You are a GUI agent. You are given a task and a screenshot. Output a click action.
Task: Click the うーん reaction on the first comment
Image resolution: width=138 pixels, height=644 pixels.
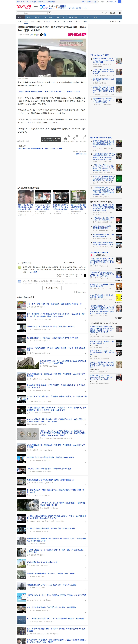[79, 276]
